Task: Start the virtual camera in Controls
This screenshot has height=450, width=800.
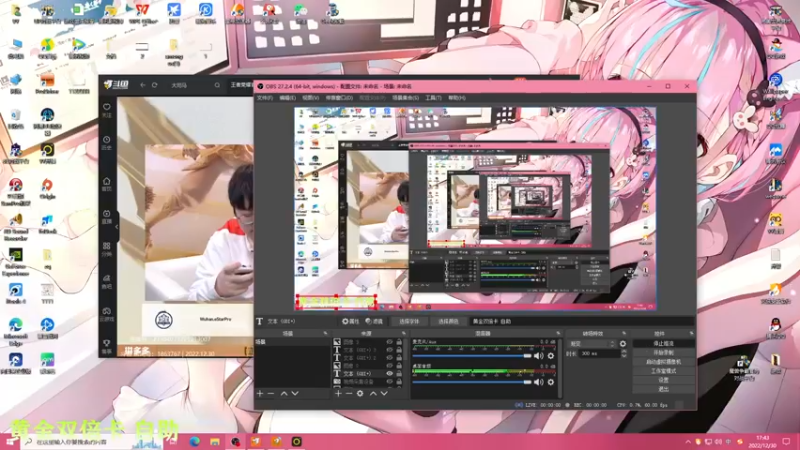Action: (x=663, y=362)
